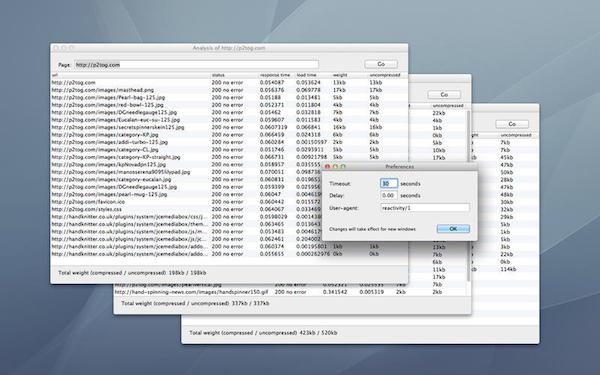This screenshot has height=375, width=600.
Task: Click the Timeout seconds input field
Action: point(389,184)
